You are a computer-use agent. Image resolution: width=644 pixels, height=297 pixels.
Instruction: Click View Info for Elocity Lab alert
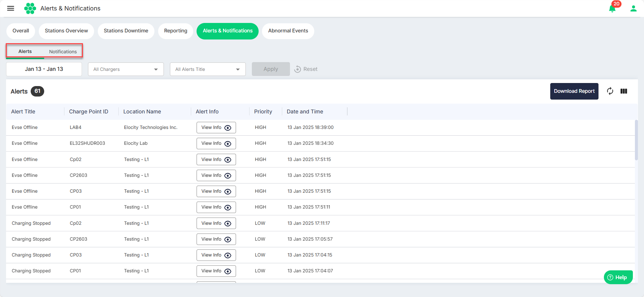tap(216, 143)
